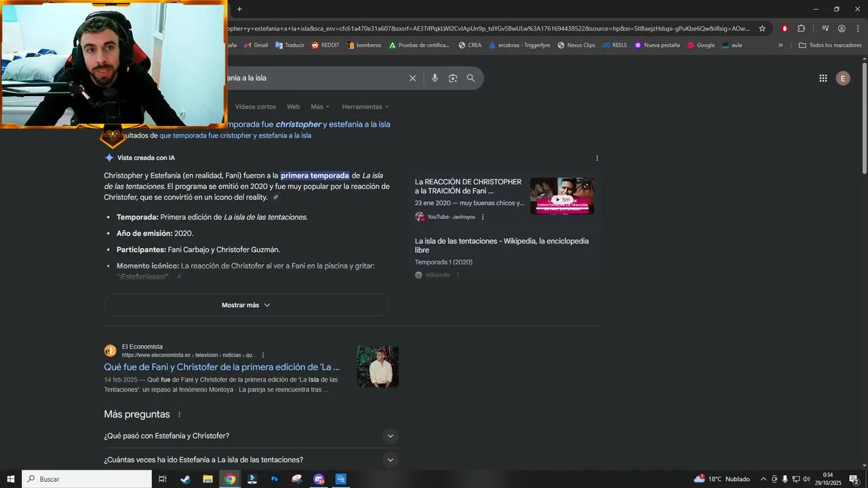Screen dimensions: 868x488
Task: Open the Pruebas de certifica... bookmark
Action: [419, 45]
